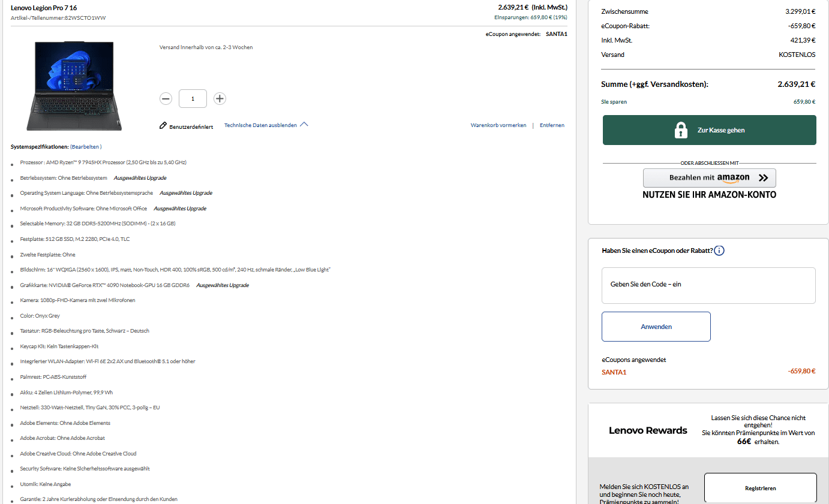The image size is (829, 504).
Task: Click the quantity input field
Action: coord(193,98)
